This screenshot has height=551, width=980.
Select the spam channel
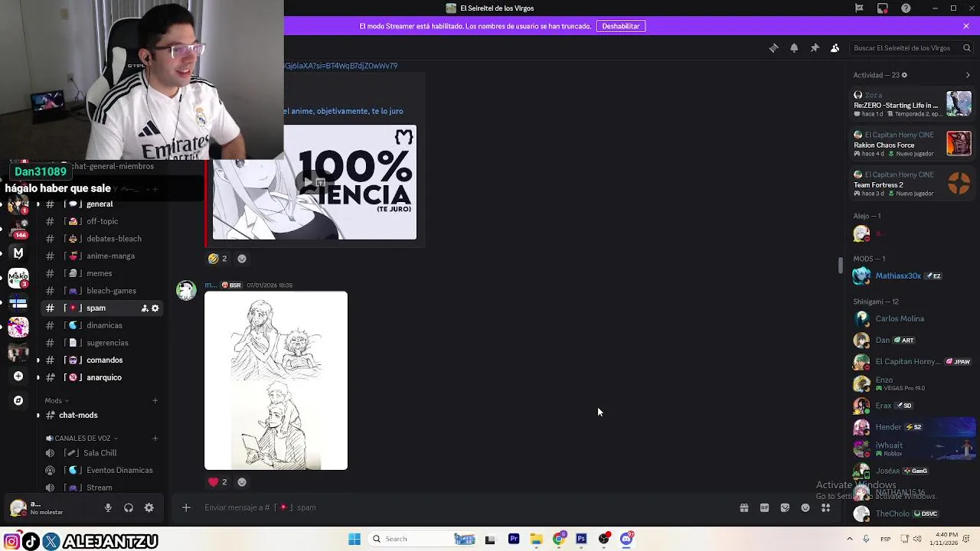click(x=102, y=308)
